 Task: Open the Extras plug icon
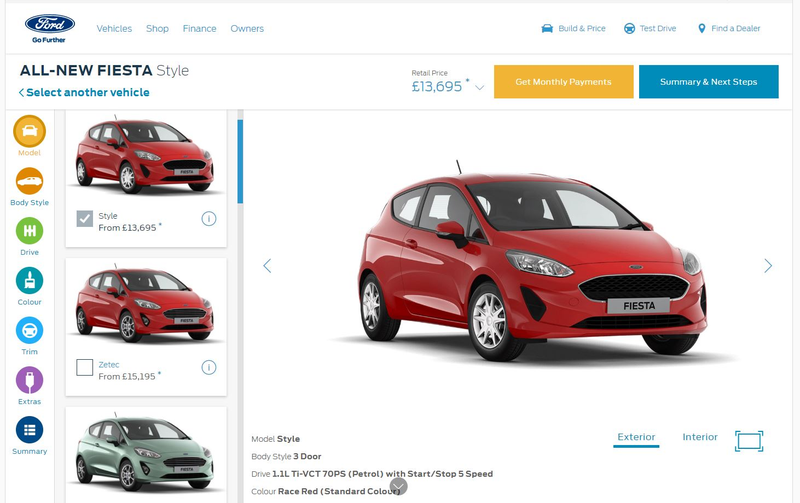[30, 380]
